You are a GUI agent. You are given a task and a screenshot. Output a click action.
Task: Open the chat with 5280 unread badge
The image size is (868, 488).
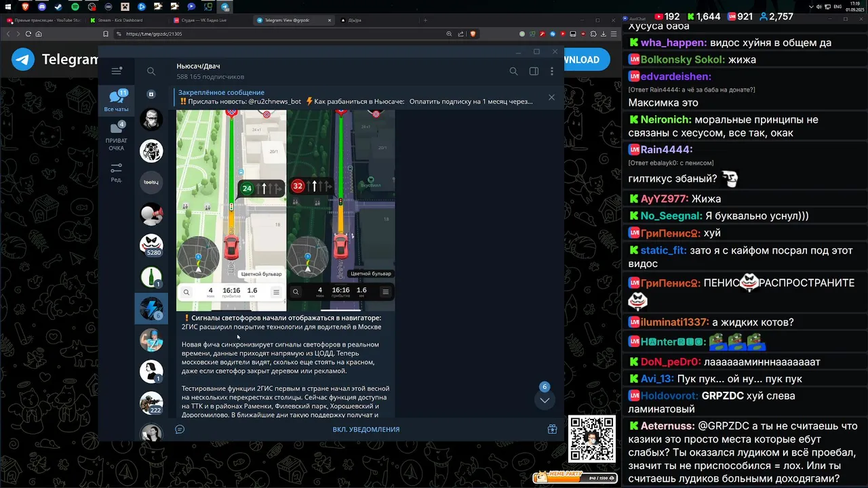(151, 245)
